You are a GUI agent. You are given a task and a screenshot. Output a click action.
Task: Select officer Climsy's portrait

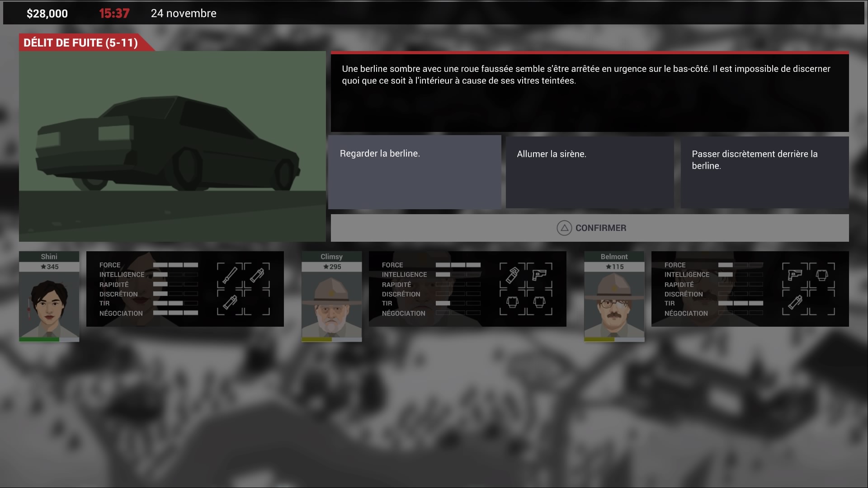click(331, 304)
